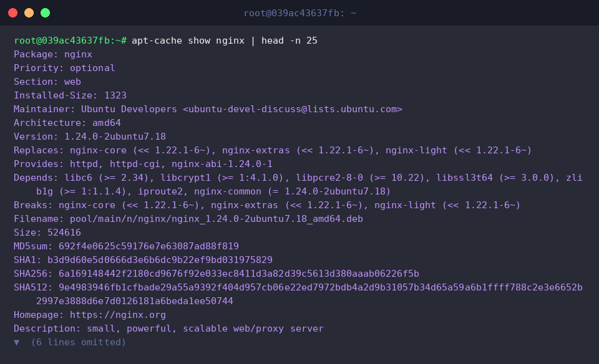Expand the "6 lines omitted" disclosure triangle
599x364 pixels.
[x=16, y=343]
